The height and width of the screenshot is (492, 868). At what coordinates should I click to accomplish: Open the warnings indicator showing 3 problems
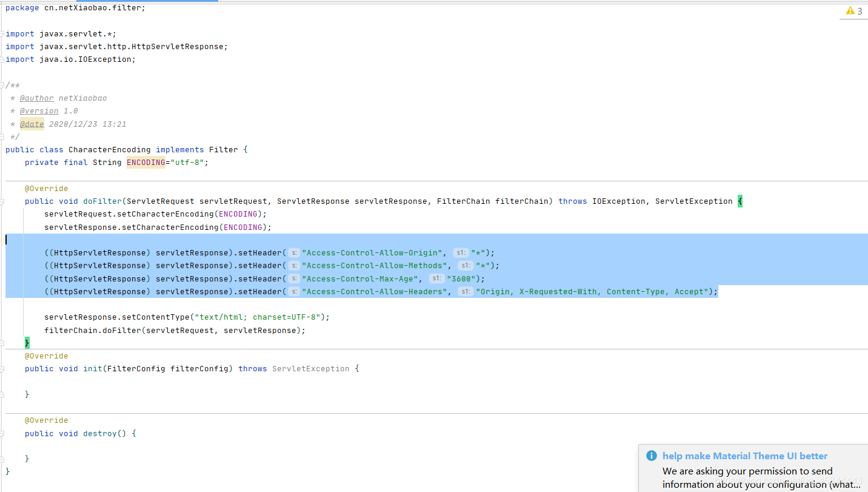coord(854,11)
